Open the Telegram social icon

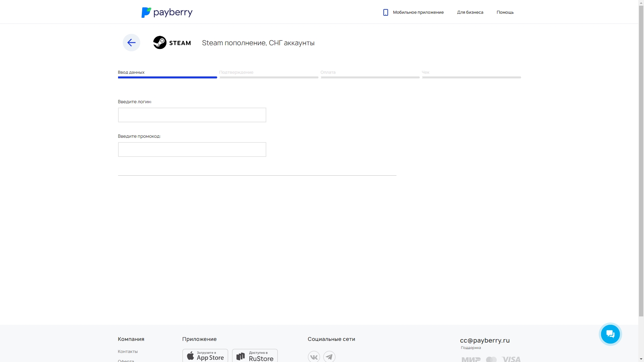pos(329,357)
